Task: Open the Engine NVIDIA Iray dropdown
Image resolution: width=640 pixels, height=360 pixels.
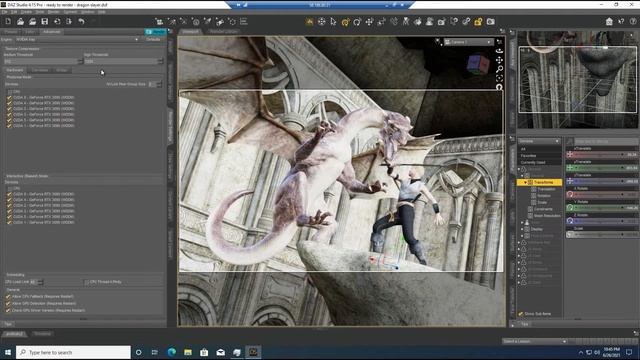Action: click(77, 40)
